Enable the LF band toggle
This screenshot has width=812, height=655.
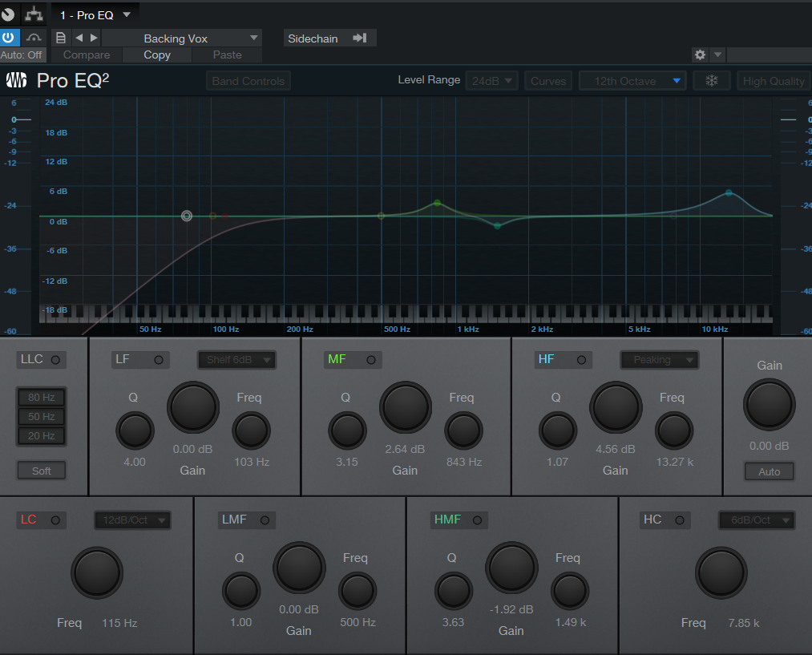click(x=159, y=360)
